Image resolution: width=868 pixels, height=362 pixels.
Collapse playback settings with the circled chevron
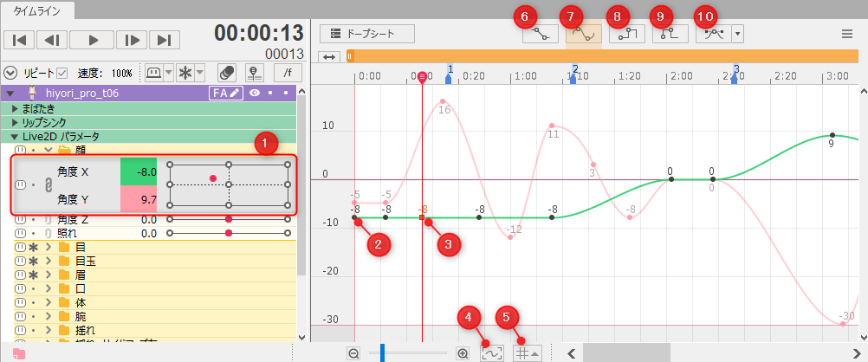click(10, 73)
